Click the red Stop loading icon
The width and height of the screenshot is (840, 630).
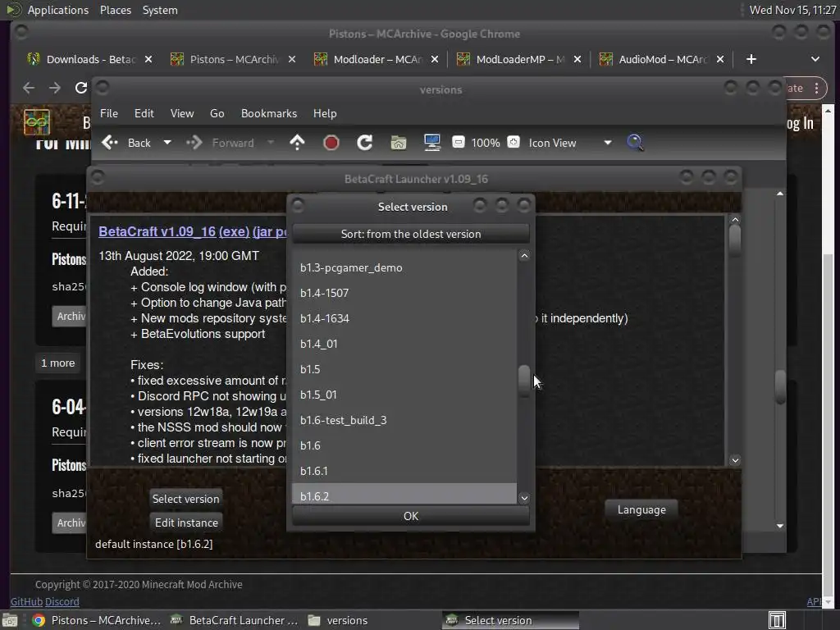pyautogui.click(x=331, y=143)
